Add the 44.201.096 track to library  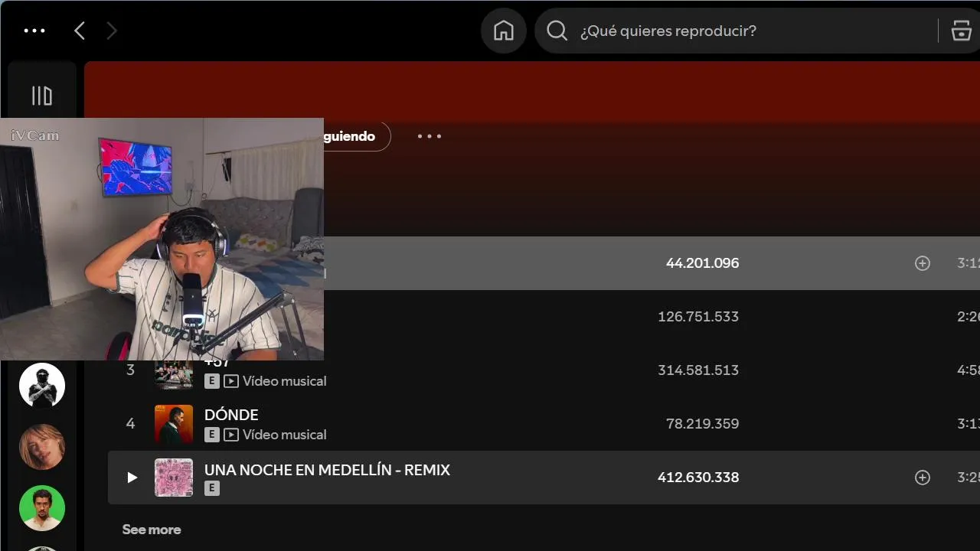click(x=923, y=263)
